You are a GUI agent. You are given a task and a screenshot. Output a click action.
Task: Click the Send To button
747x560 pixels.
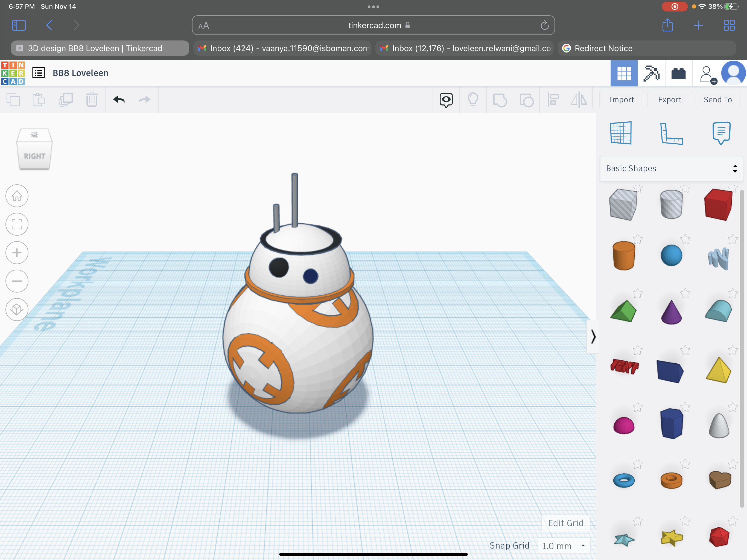tap(718, 100)
